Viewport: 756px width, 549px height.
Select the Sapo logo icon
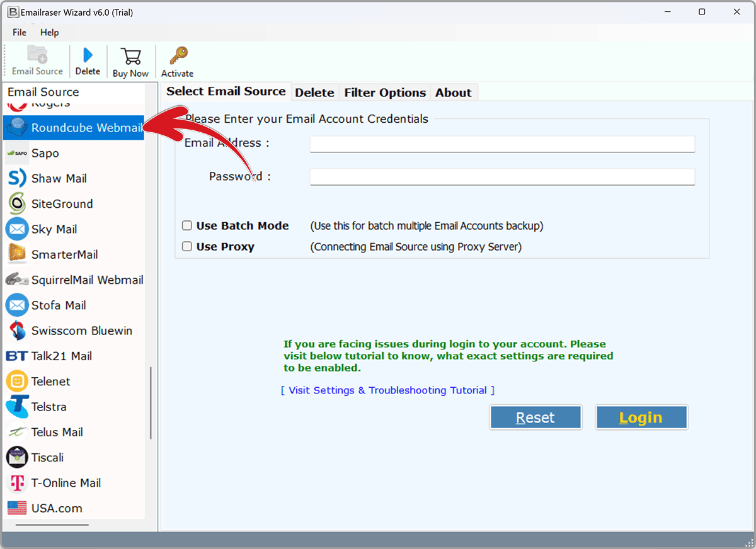pos(17,153)
